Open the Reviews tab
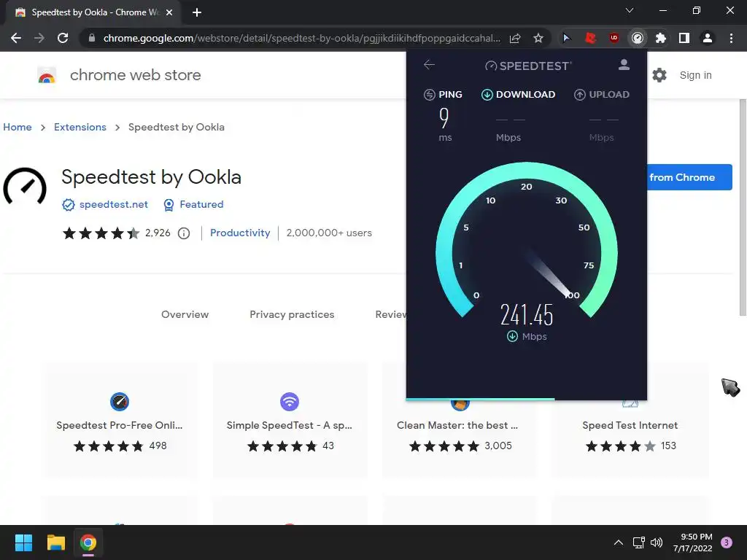 point(390,314)
